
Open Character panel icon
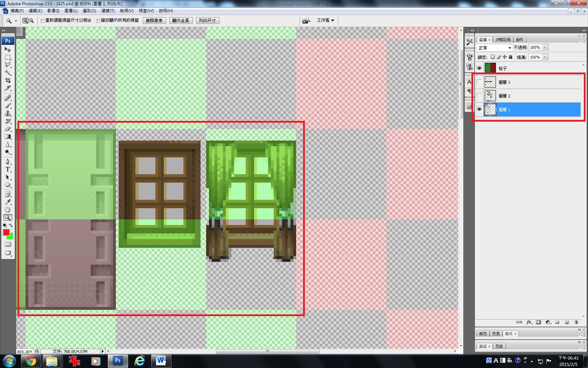point(469,82)
